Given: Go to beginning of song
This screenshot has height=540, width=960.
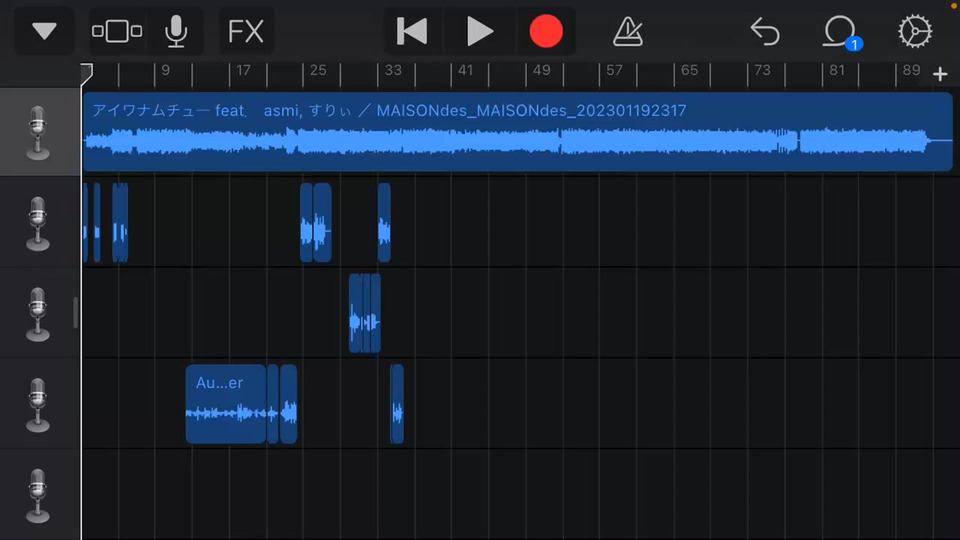Looking at the screenshot, I should (411, 31).
